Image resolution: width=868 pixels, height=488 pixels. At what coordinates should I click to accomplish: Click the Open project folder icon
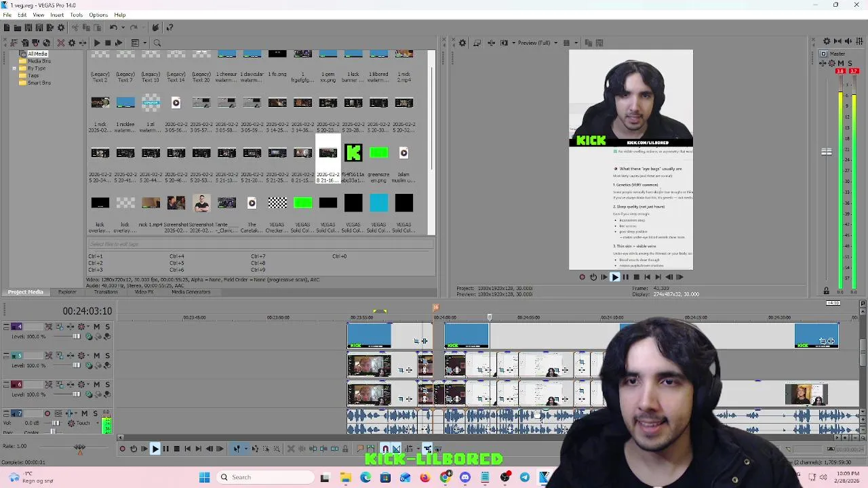coord(18,28)
